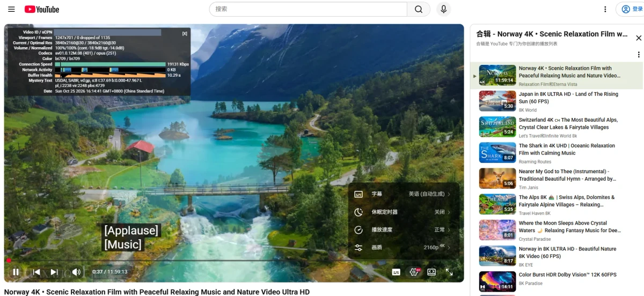
Task: Go to the YouTube home logo
Action: tap(42, 9)
